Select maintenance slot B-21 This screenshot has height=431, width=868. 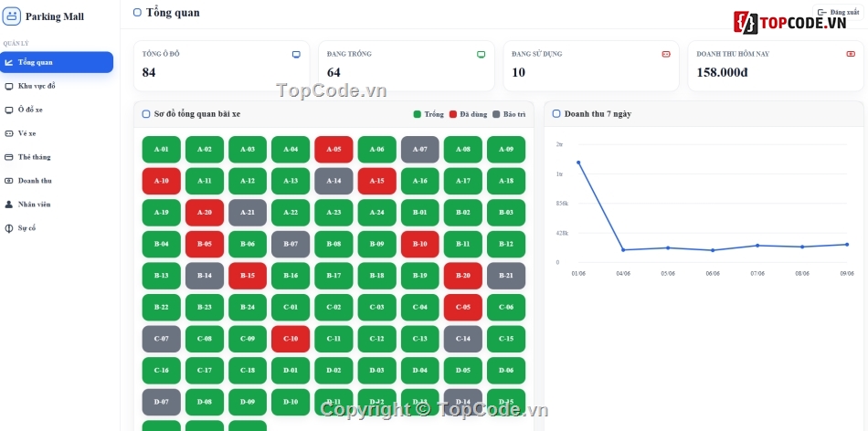(506, 276)
